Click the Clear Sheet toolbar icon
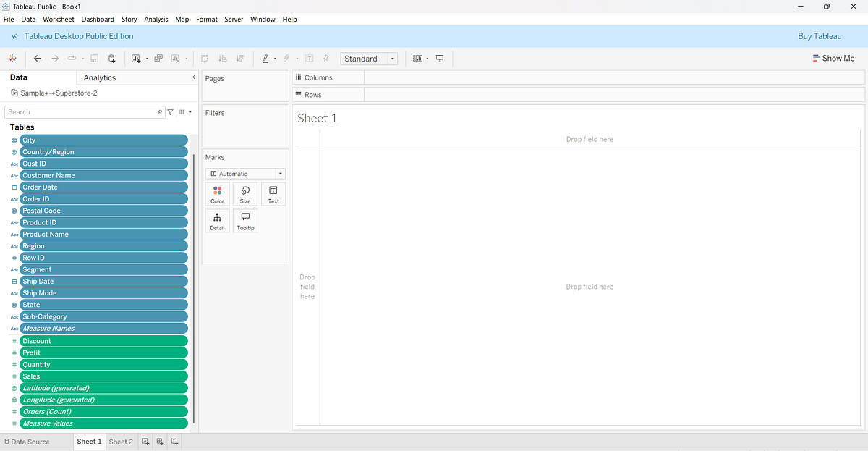This screenshot has height=451, width=868. (x=174, y=58)
